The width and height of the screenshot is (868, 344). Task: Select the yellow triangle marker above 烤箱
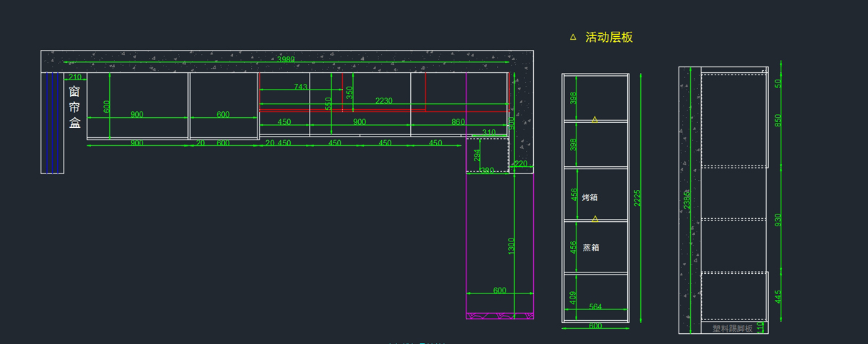tap(595, 120)
